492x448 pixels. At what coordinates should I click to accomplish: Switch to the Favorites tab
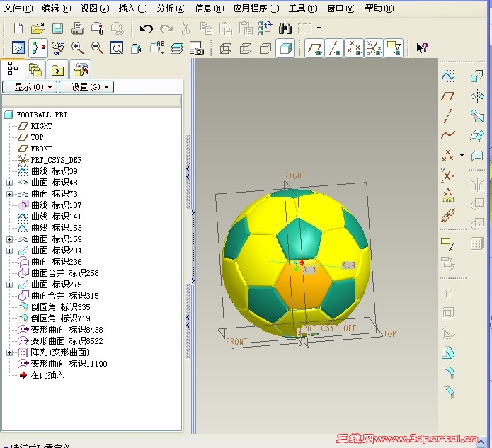point(57,69)
